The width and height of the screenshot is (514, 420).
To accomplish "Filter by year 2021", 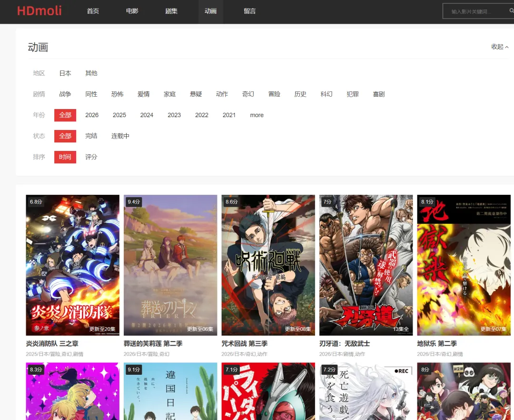I will (x=229, y=115).
